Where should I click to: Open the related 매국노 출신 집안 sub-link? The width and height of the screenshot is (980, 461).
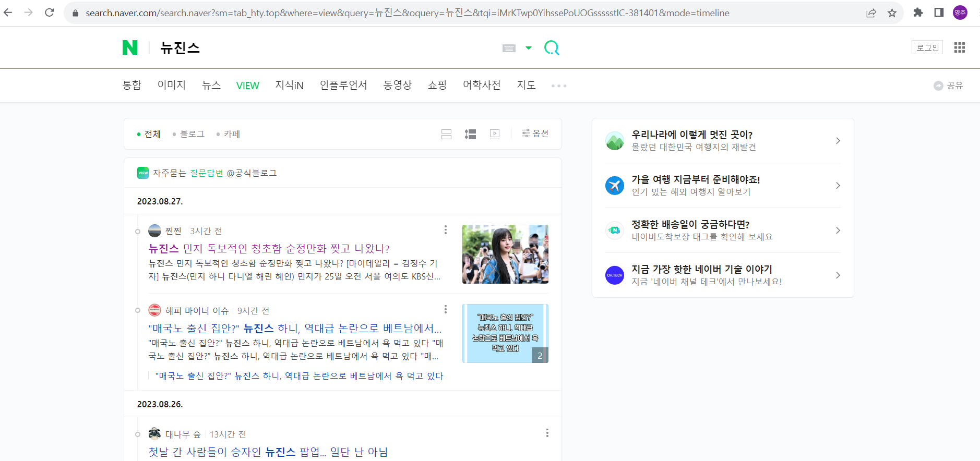pyautogui.click(x=299, y=376)
